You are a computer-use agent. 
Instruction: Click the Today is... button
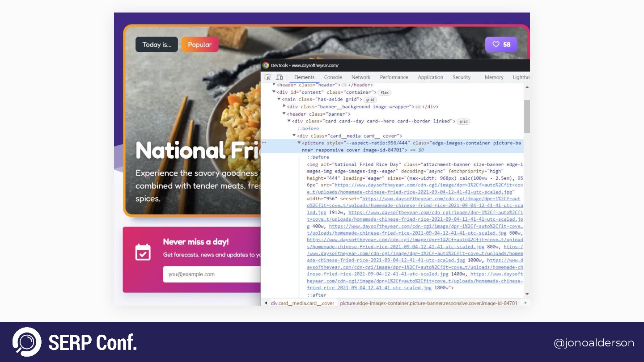pos(157,45)
